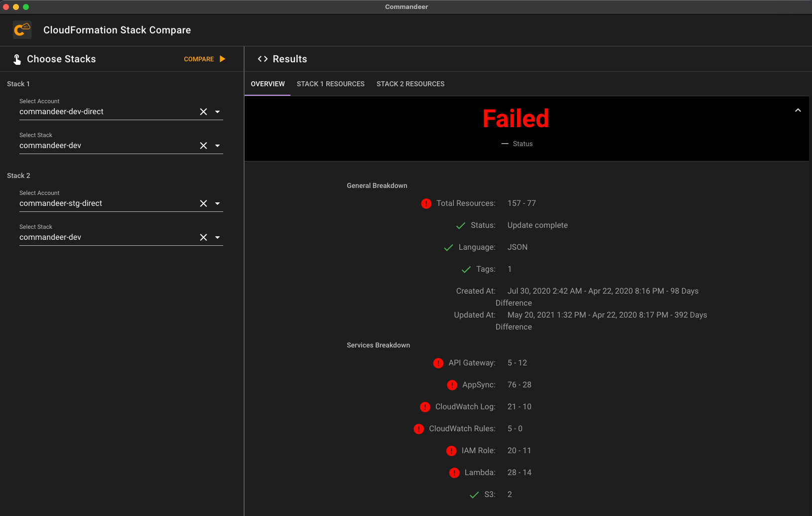Click the Commandeer app logo icon
812x516 pixels.
(22, 30)
